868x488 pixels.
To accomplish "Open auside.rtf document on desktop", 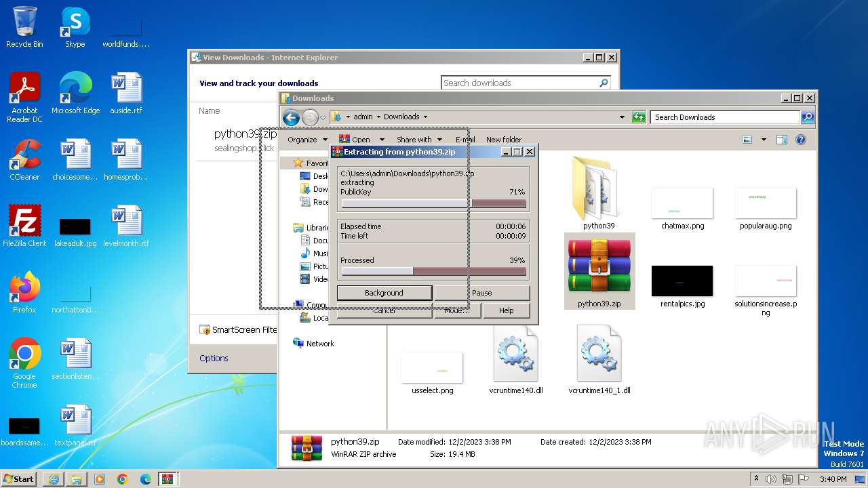I will (126, 93).
